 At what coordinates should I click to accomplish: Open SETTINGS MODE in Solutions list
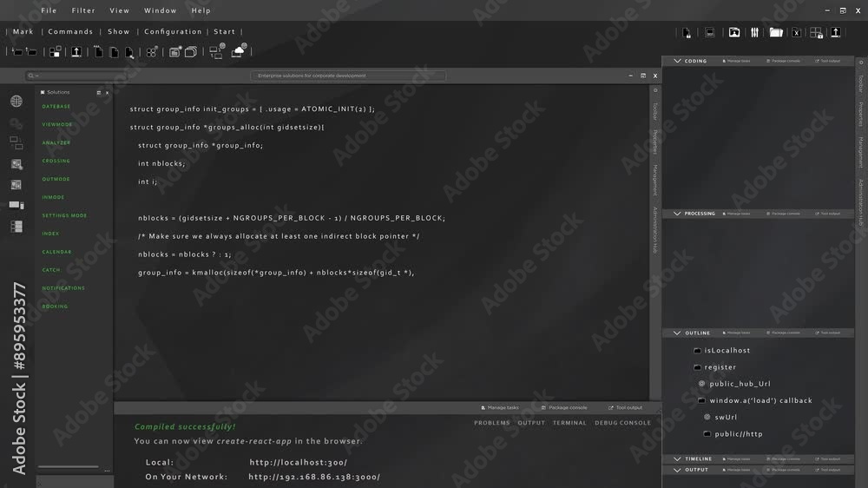(x=64, y=215)
